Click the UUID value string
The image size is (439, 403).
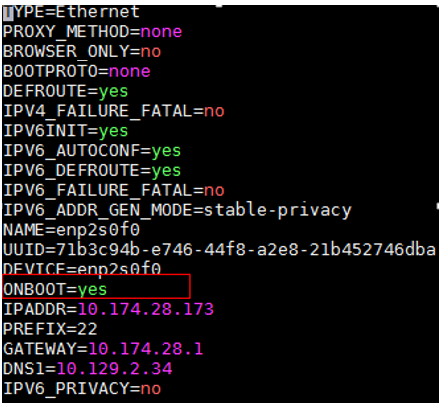point(246,250)
